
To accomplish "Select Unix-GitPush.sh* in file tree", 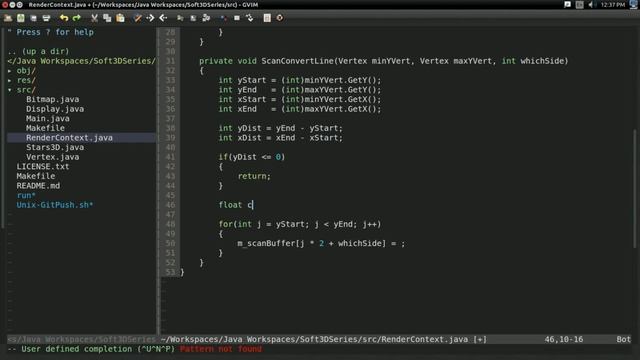I will (55, 205).
